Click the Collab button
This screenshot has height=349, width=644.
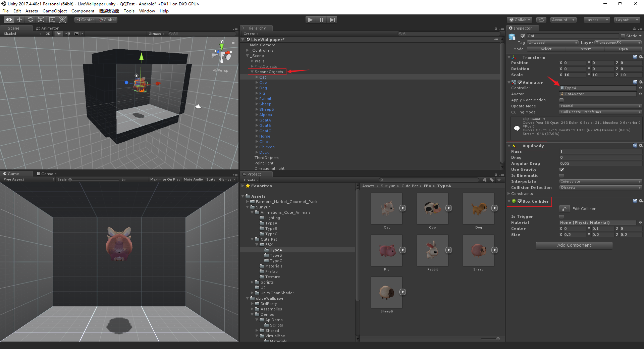(x=520, y=20)
